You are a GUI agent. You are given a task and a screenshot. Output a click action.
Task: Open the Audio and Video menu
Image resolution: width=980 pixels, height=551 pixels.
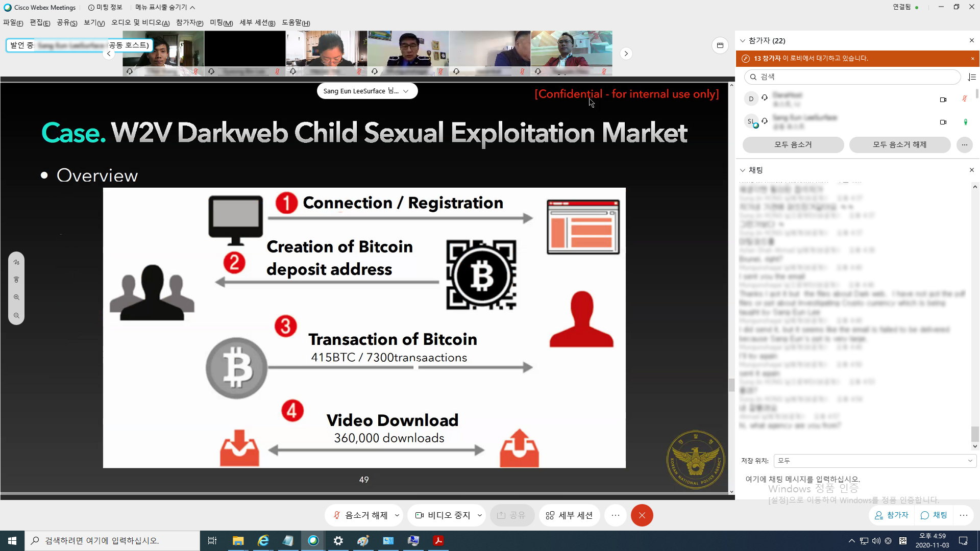coord(140,22)
